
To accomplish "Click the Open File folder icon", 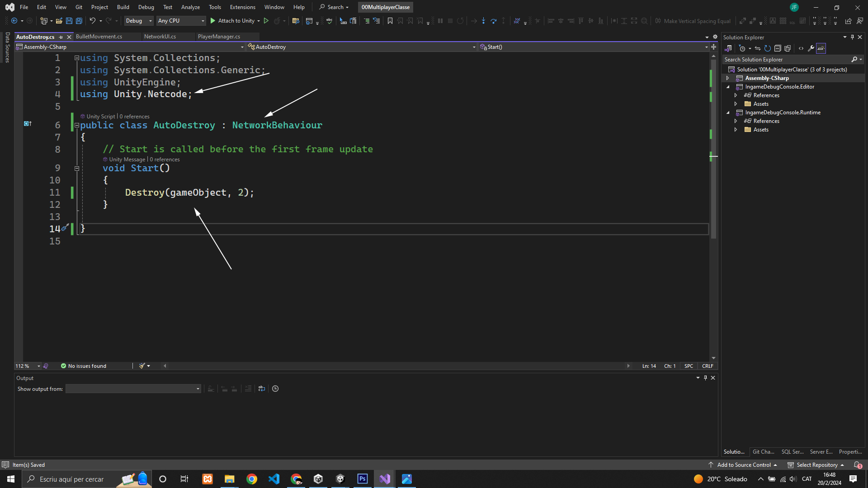I will pyautogui.click(x=59, y=21).
